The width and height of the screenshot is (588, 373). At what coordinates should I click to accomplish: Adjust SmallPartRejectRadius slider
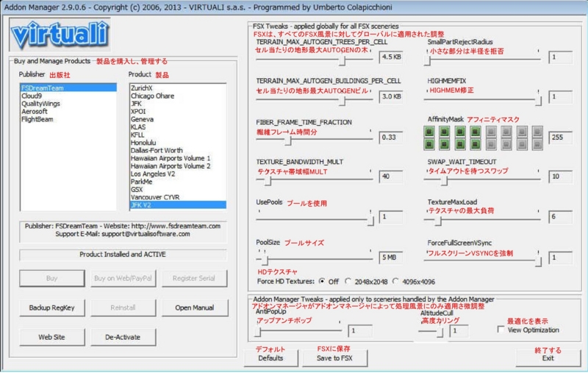pos(427,60)
